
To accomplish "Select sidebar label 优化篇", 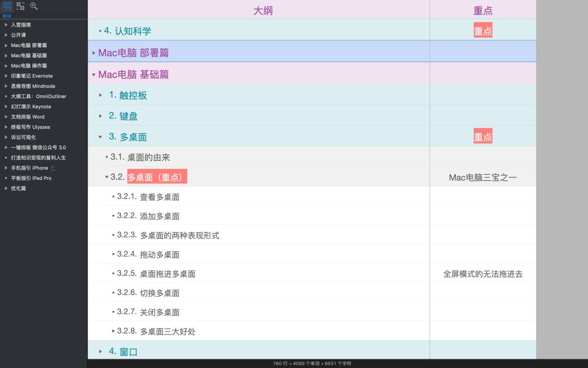I will [19, 189].
